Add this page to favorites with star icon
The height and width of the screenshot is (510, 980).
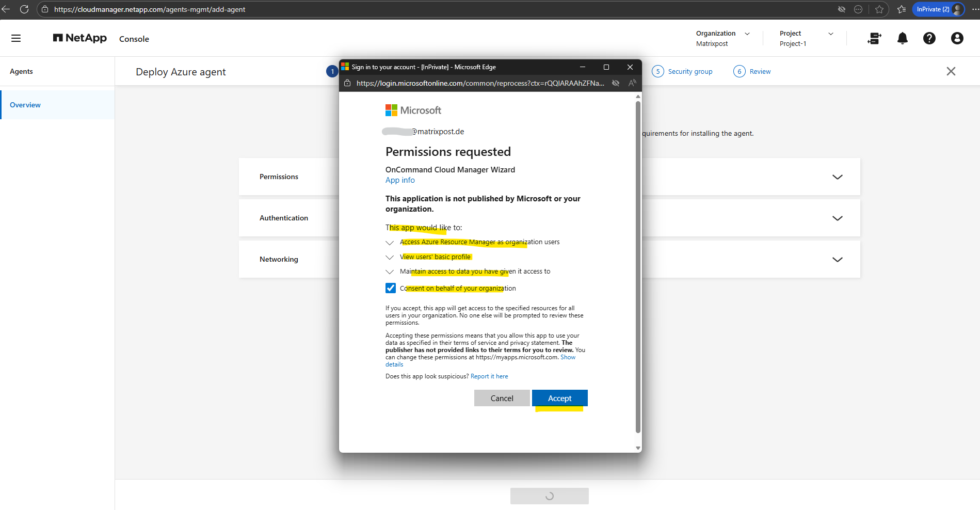879,9
